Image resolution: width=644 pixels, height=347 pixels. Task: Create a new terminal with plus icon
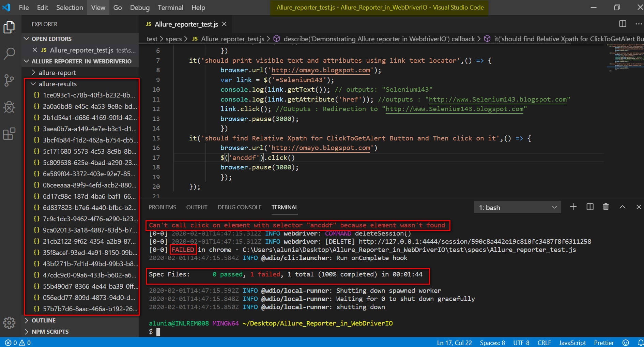[x=573, y=207]
